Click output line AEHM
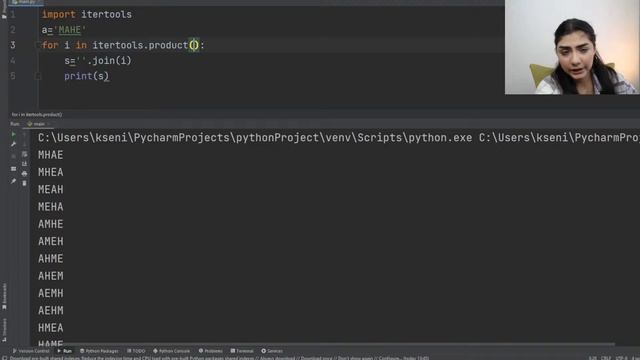Screen dimensions: 640x360 tap(51, 311)
